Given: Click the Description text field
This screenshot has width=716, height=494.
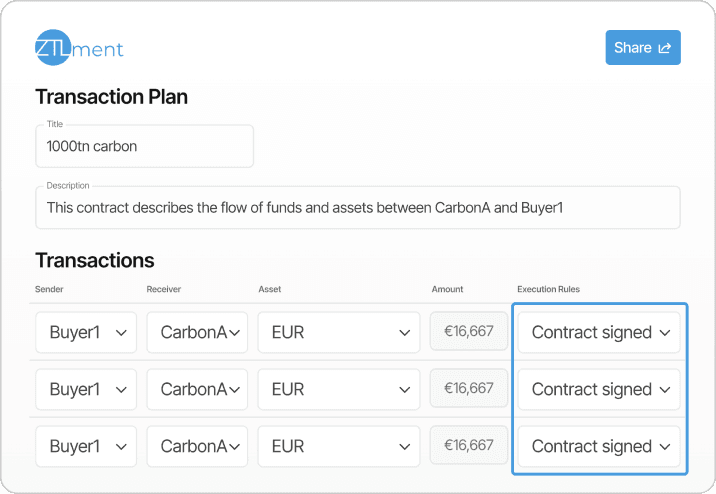Looking at the screenshot, I should (357, 207).
